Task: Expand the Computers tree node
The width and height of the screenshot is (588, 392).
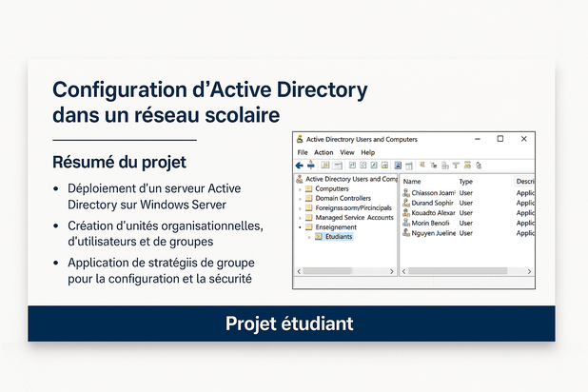Action: pos(300,189)
